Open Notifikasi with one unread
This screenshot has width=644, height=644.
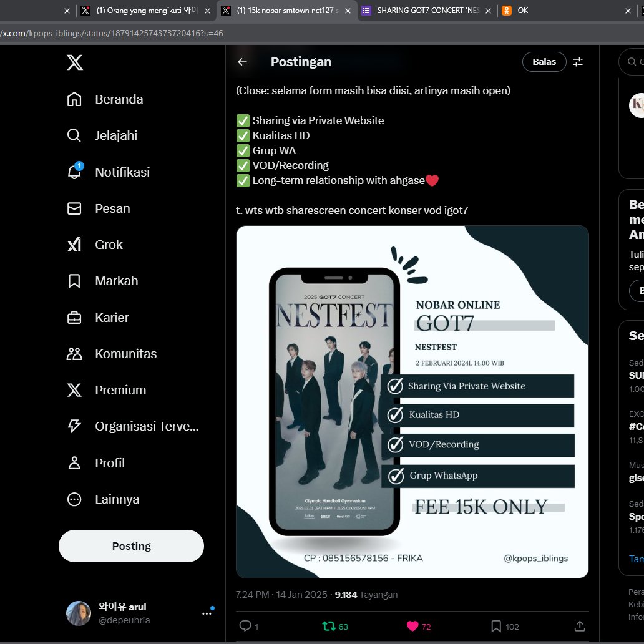click(x=109, y=172)
